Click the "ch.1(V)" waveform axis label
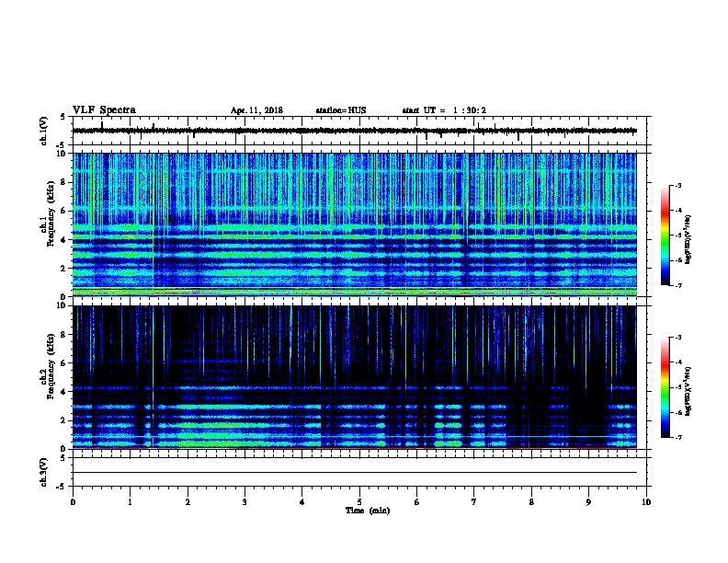 (44, 131)
